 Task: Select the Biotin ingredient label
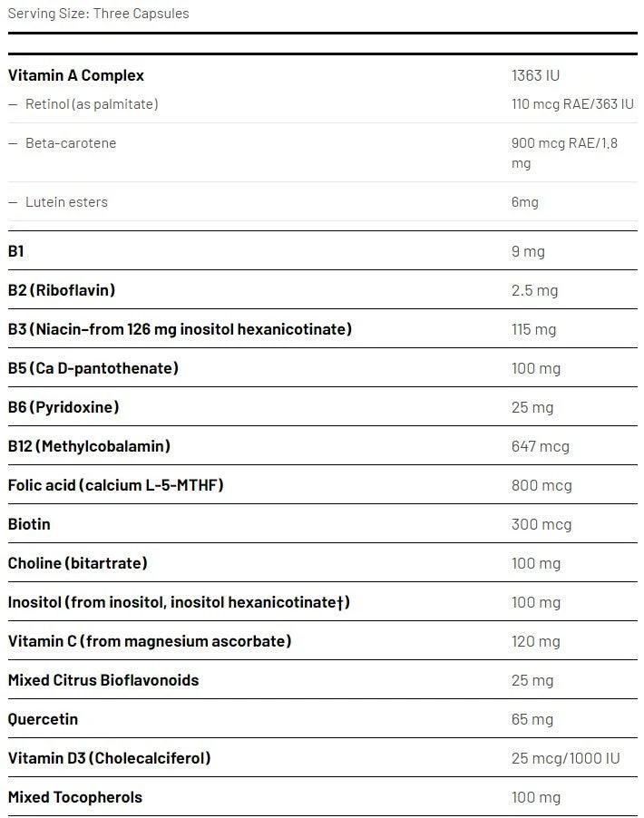29,524
